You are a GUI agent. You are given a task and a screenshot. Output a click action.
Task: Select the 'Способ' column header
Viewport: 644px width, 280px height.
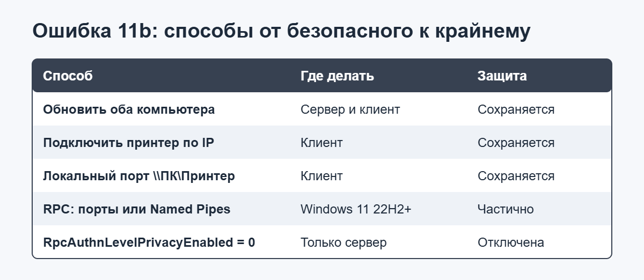pos(68,76)
